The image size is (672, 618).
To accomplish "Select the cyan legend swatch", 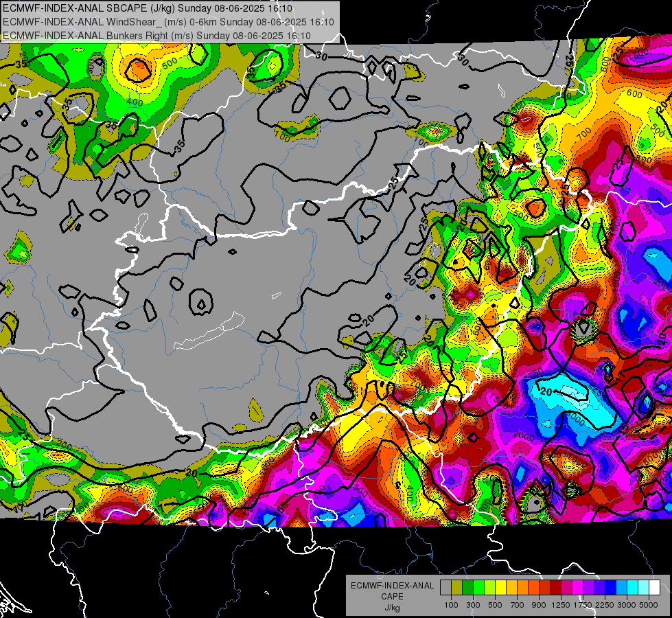I will tap(633, 588).
